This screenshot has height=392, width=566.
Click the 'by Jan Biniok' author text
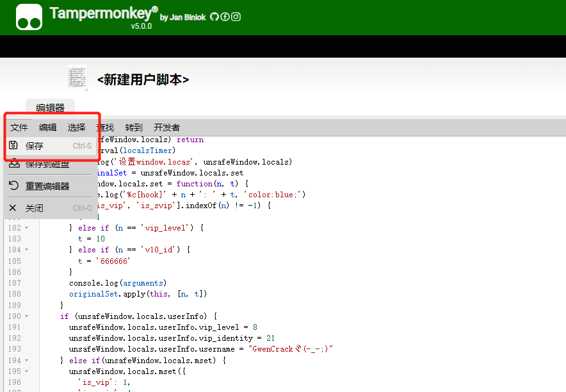[182, 17]
